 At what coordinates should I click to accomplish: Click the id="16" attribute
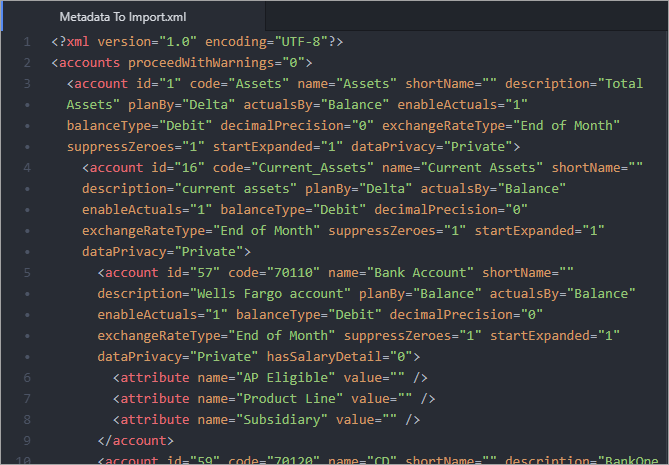coord(177,168)
